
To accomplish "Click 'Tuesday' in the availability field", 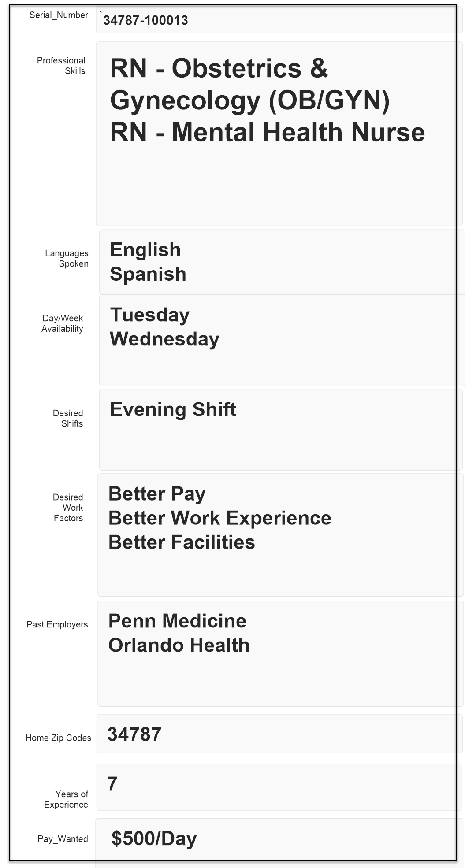I will pyautogui.click(x=149, y=315).
